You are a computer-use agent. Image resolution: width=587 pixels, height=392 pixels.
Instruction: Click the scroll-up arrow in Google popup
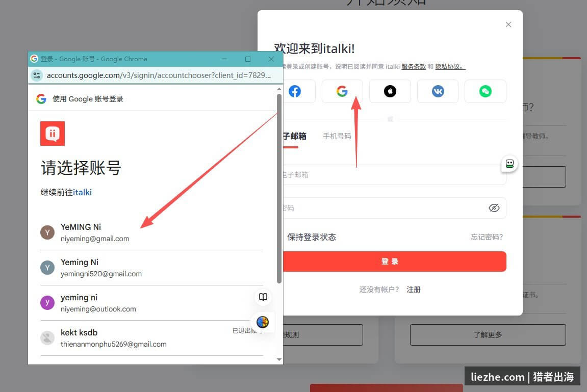[x=279, y=89]
